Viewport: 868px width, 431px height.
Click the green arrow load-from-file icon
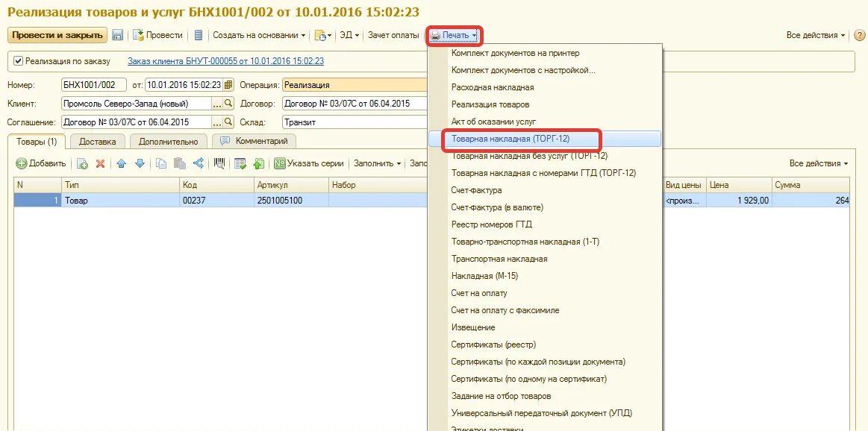[258, 163]
